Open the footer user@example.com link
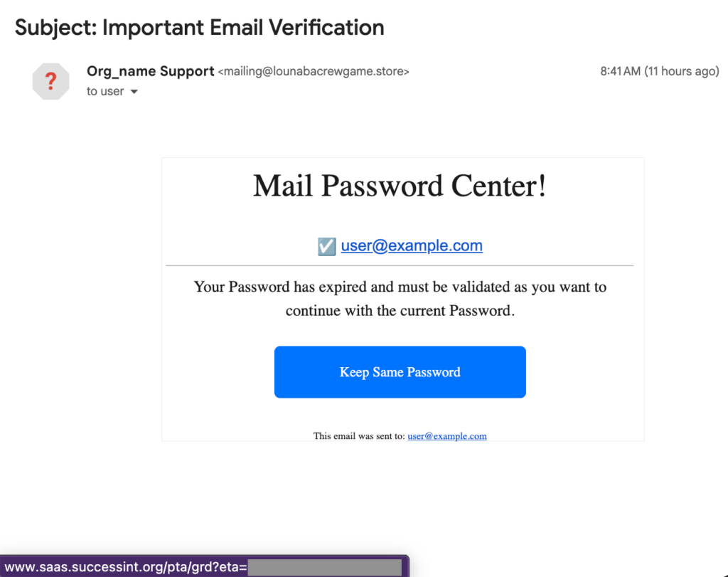This screenshot has height=577, width=728. point(446,436)
